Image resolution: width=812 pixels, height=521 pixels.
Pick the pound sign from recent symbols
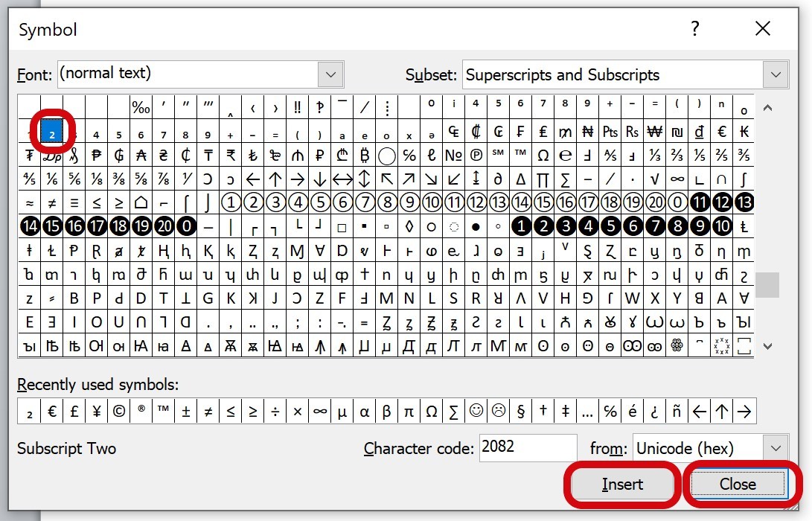pos(74,411)
